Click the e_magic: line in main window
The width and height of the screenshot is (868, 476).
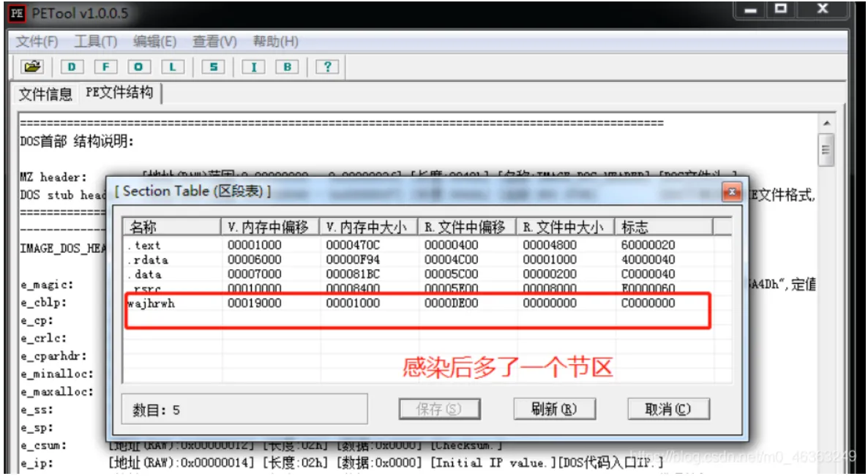coord(48,284)
